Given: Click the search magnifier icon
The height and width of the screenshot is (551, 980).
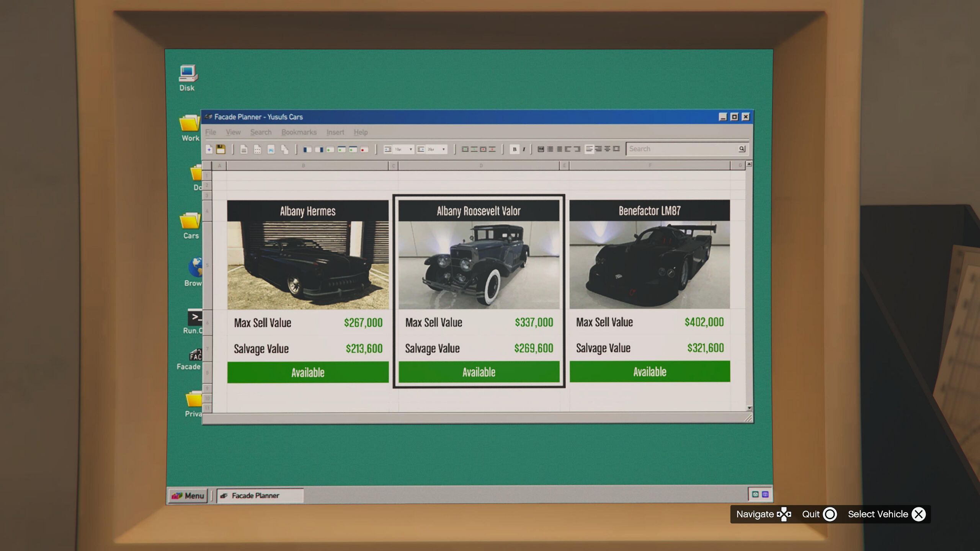Looking at the screenshot, I should [x=742, y=149].
